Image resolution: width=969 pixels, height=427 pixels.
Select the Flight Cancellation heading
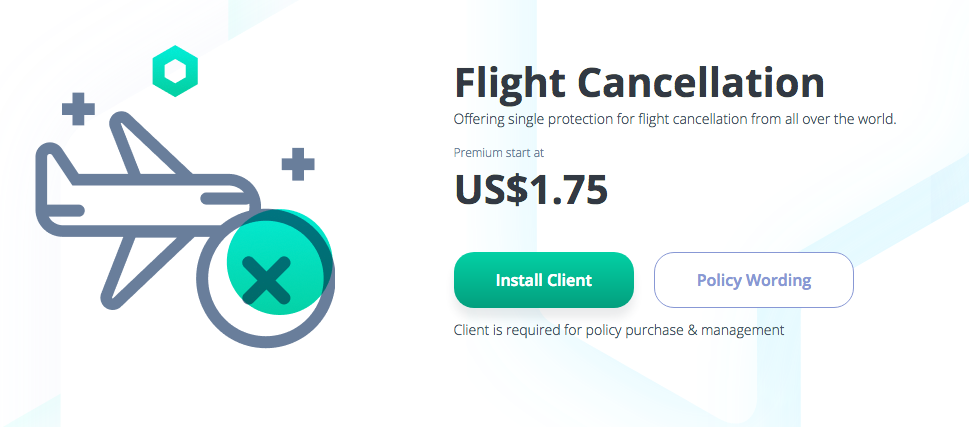pos(639,82)
